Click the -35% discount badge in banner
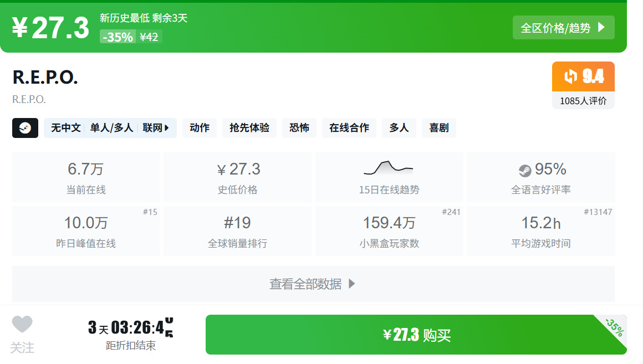Image resolution: width=643 pixels, height=364 pixels. tap(118, 37)
